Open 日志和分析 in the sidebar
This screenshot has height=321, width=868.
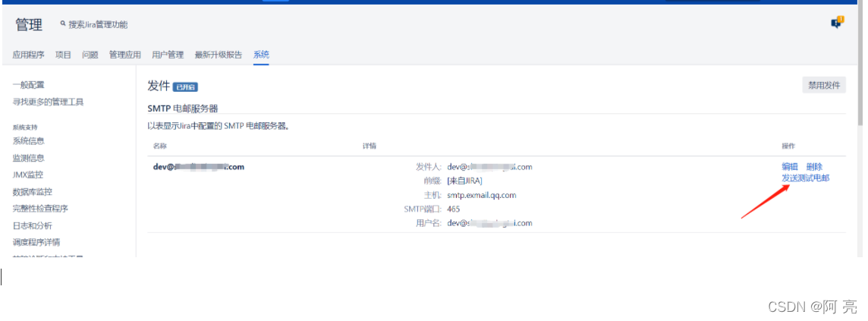click(x=32, y=226)
